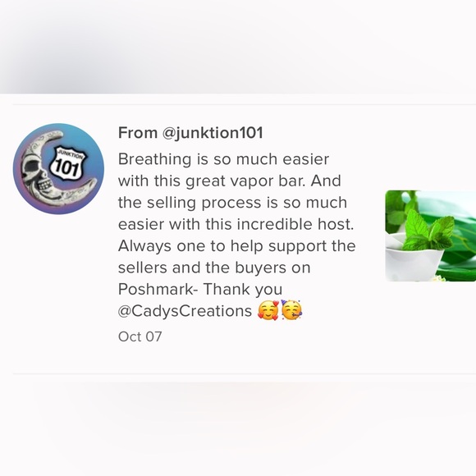Click the "Thank you" text

[x=243, y=290]
